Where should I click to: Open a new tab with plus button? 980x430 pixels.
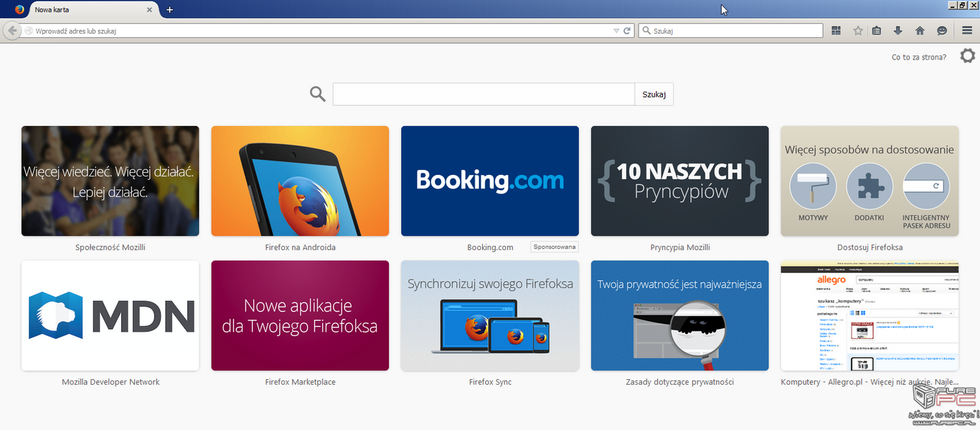(169, 9)
